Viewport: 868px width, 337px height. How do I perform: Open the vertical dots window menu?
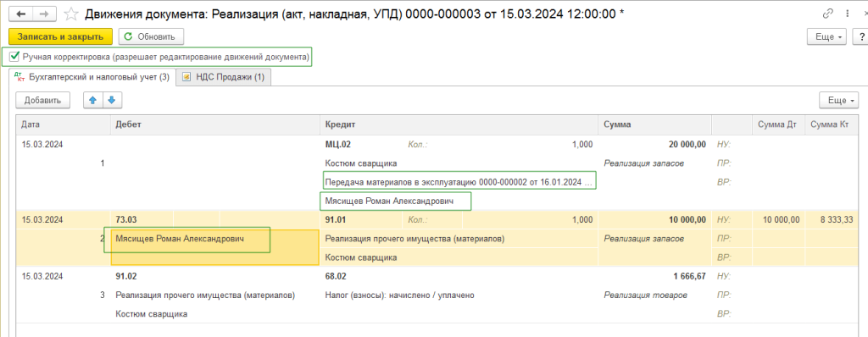click(x=847, y=13)
